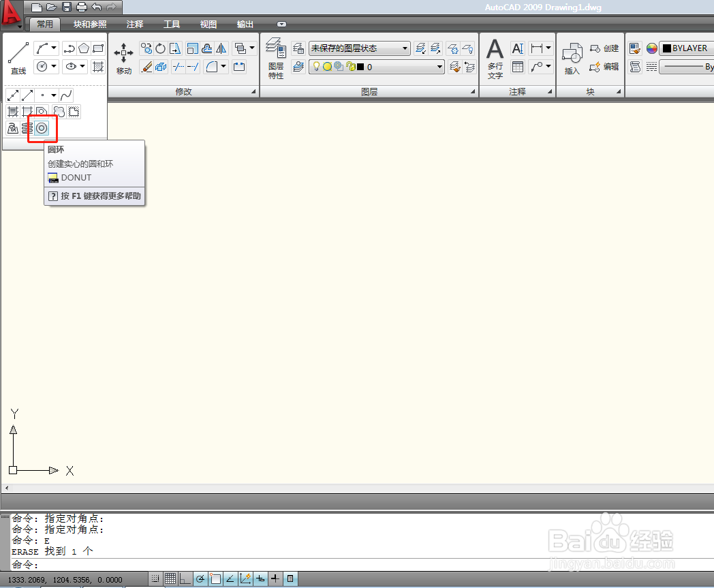This screenshot has width=714, height=588.
Task: Switch to the 块和参照 ribbon tab
Action: (x=90, y=24)
